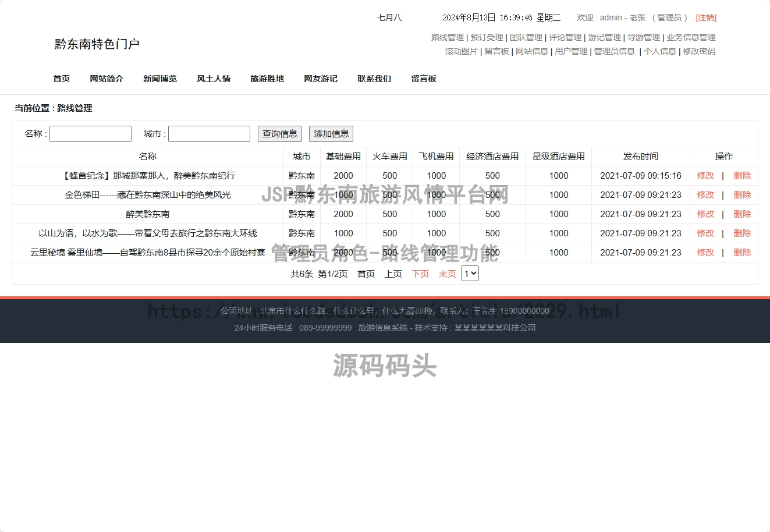Click 修改 for 金色梯田 row
Image resolution: width=770 pixels, height=532 pixels.
[x=705, y=195]
